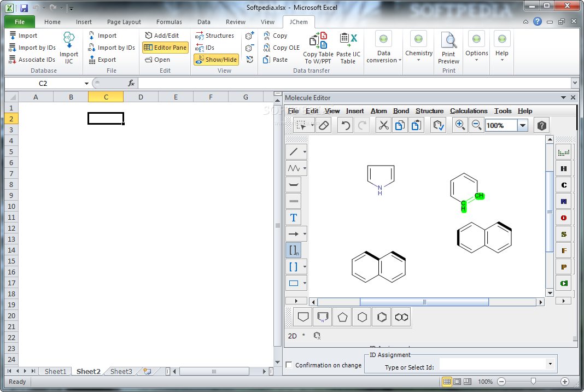Copy the structure in Molecule Editor toolbar

[x=400, y=125]
